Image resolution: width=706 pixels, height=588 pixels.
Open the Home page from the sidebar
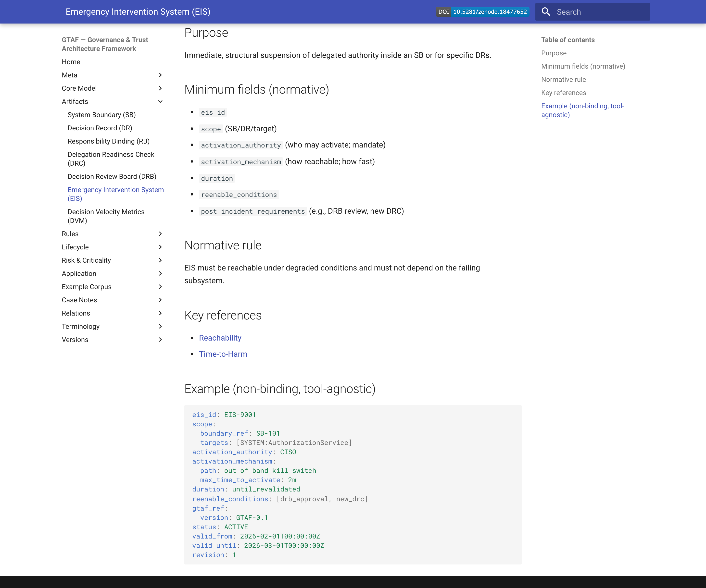click(x=71, y=62)
